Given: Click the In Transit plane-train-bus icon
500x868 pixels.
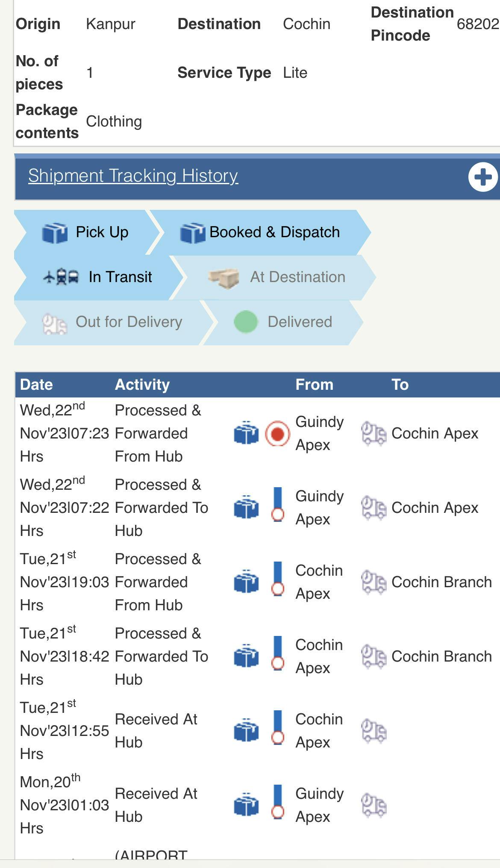Looking at the screenshot, I should tap(61, 277).
